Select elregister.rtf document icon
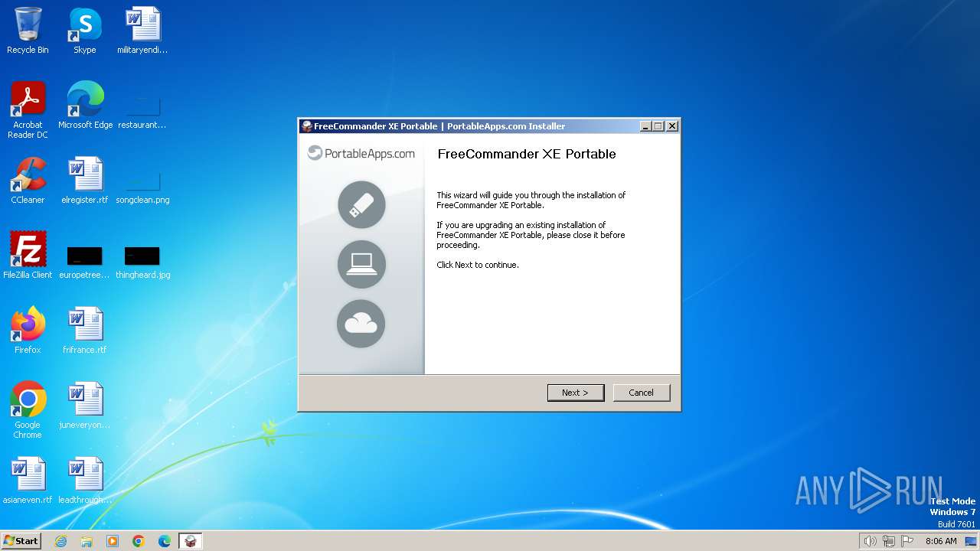 [x=85, y=181]
